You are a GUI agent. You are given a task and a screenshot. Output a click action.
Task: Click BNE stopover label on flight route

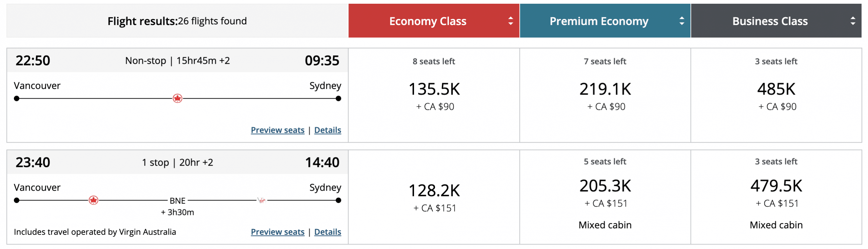(x=177, y=201)
